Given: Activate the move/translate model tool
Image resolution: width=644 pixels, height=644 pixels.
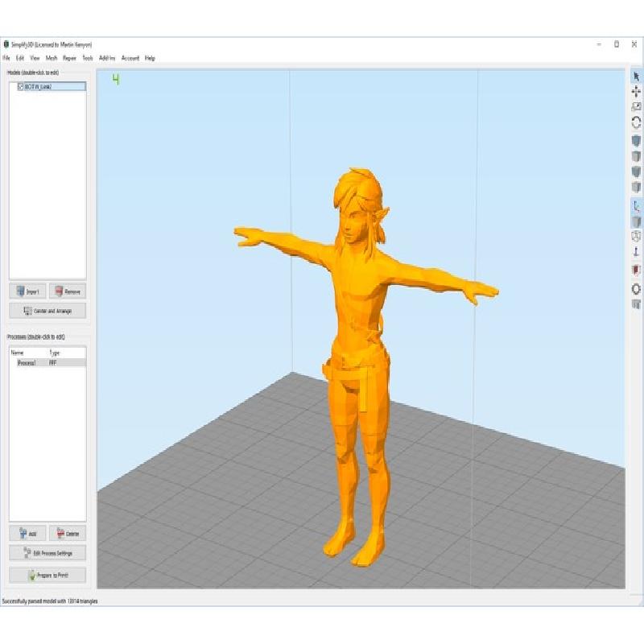Looking at the screenshot, I should [636, 92].
